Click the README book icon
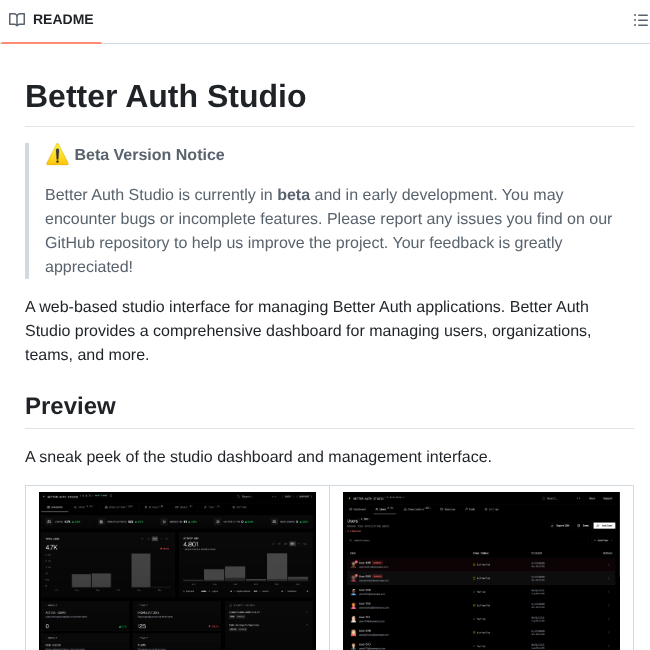This screenshot has width=650, height=650. point(17,19)
